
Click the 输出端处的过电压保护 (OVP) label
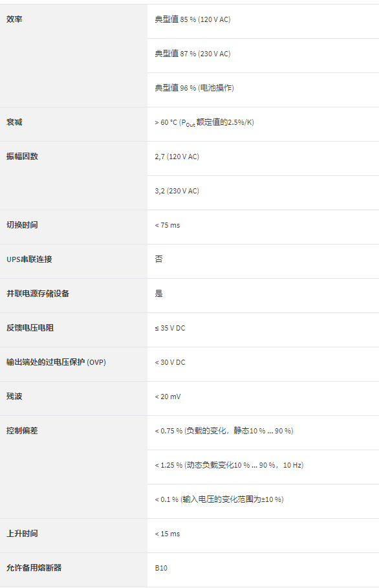(56, 362)
